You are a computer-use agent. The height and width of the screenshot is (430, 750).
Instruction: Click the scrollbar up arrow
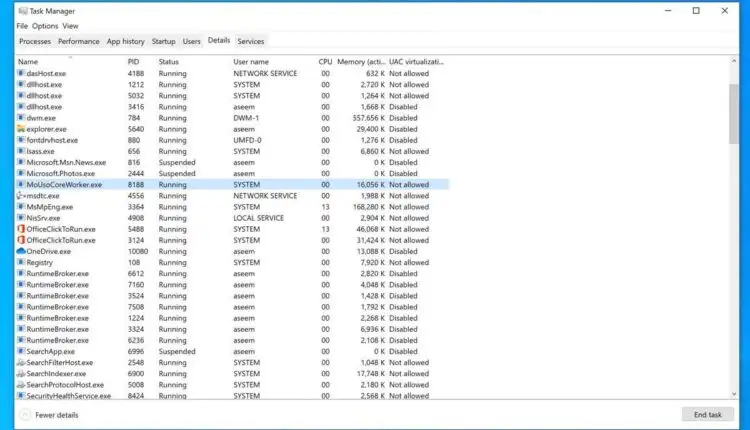point(734,61)
